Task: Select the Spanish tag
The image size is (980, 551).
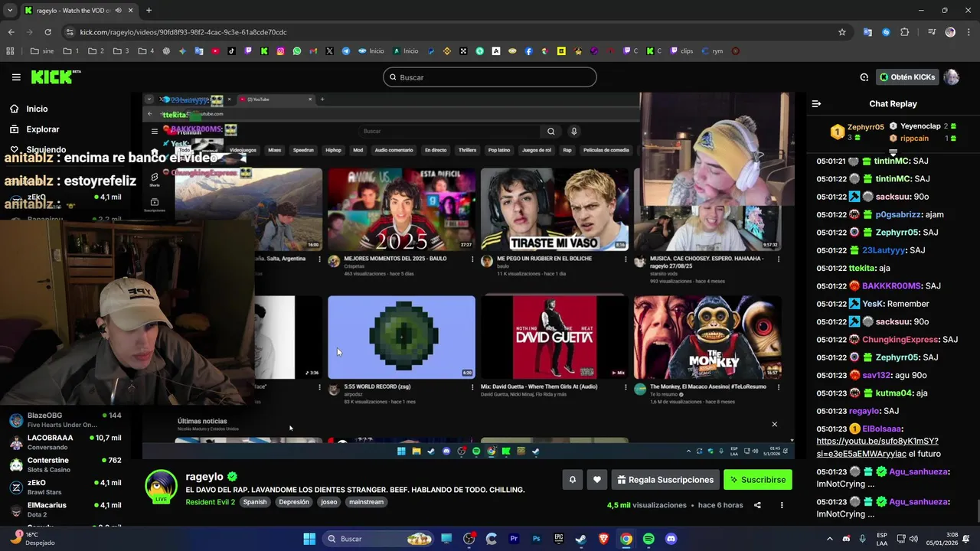Action: pyautogui.click(x=255, y=502)
